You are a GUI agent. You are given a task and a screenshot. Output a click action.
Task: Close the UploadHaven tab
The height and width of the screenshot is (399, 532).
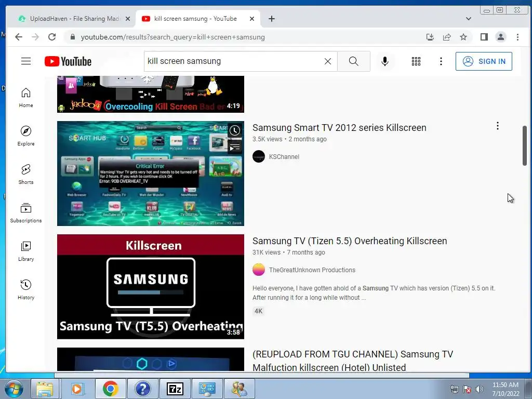pyautogui.click(x=128, y=19)
